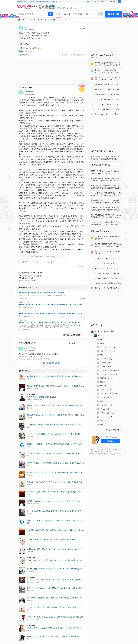Click 知恵袋トップ breadcrumb

[x=21, y=20]
